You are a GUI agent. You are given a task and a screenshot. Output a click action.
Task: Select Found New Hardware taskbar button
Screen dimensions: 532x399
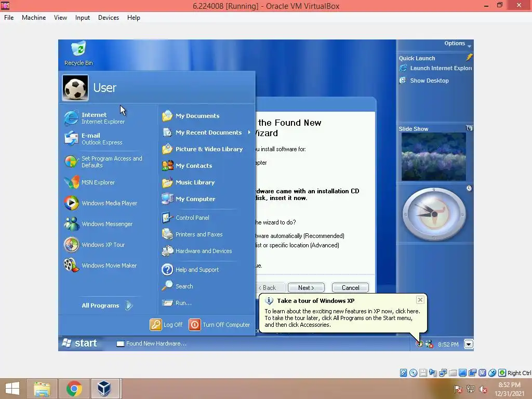(x=151, y=344)
